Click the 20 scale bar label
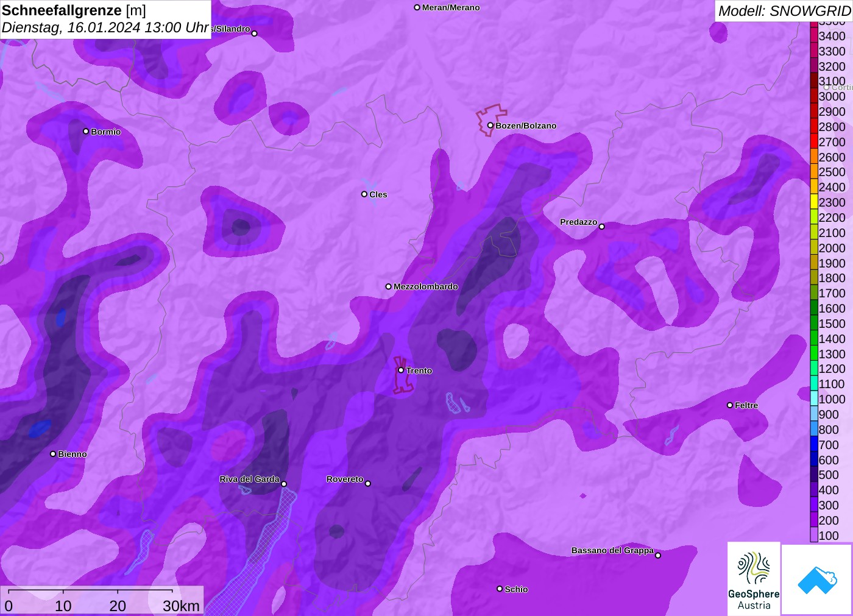 click(118, 606)
